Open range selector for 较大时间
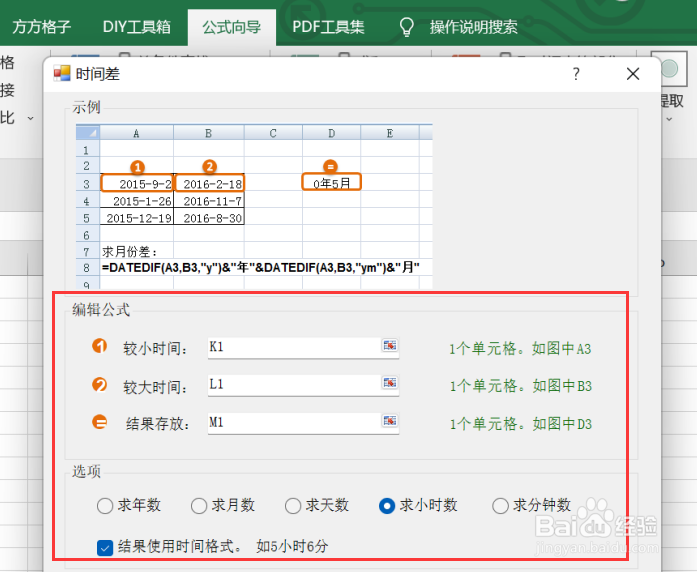 click(390, 383)
